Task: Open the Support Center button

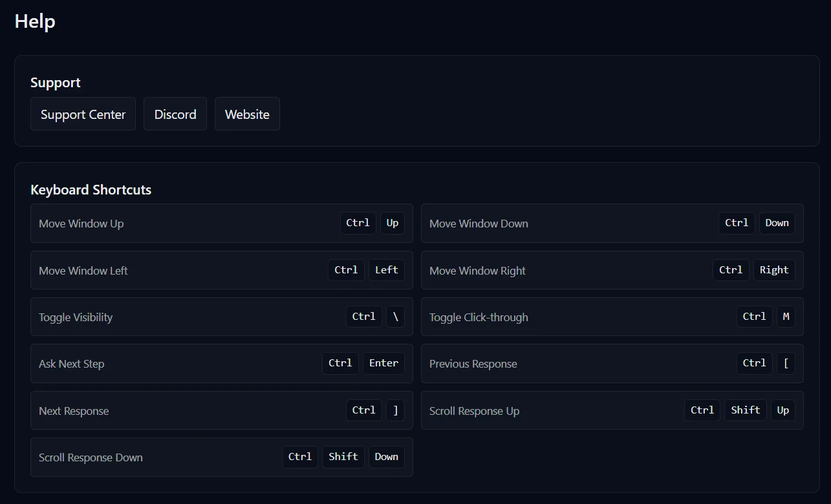Action: click(x=83, y=114)
